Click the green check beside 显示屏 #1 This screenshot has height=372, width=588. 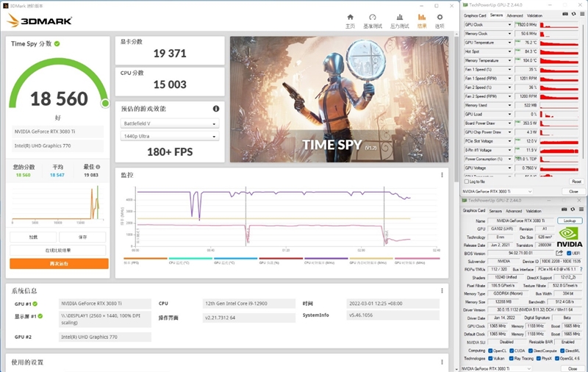(x=40, y=316)
